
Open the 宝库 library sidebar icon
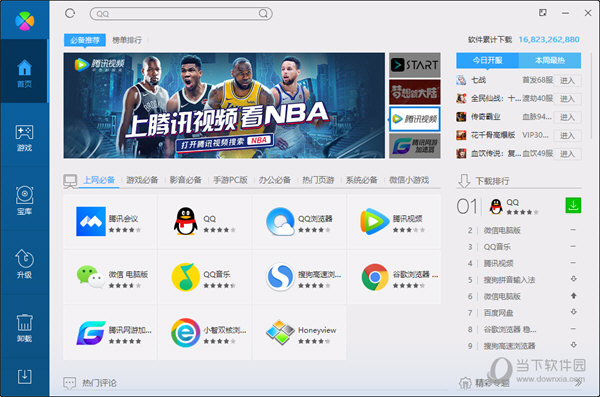click(24, 201)
